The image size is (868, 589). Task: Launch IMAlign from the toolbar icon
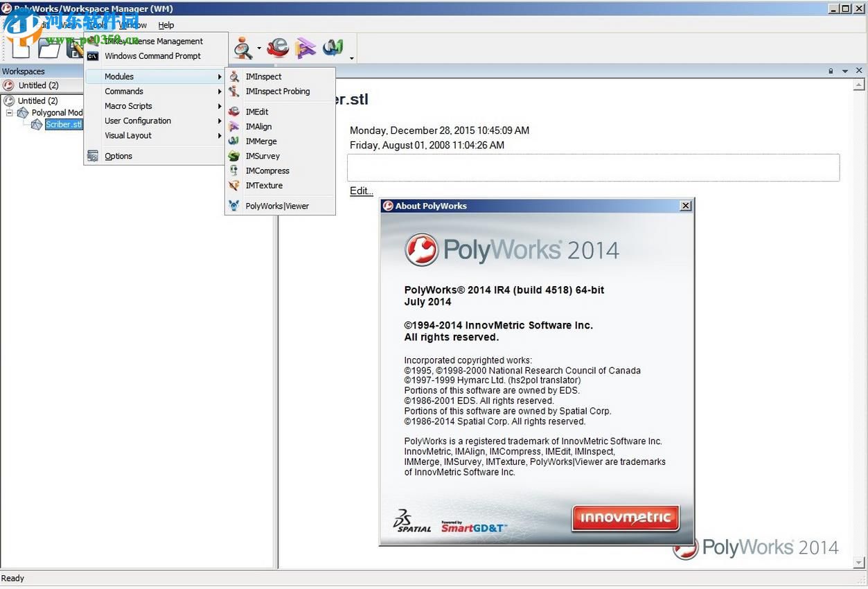(x=305, y=48)
